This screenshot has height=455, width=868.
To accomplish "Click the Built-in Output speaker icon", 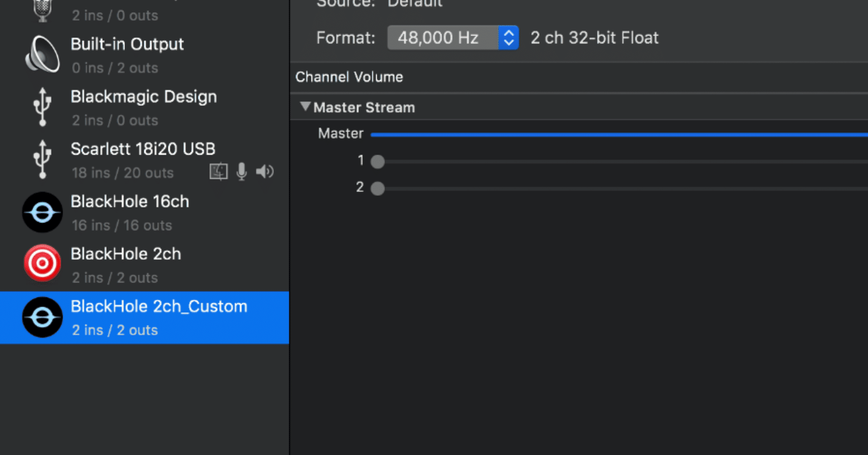I will pos(42,55).
